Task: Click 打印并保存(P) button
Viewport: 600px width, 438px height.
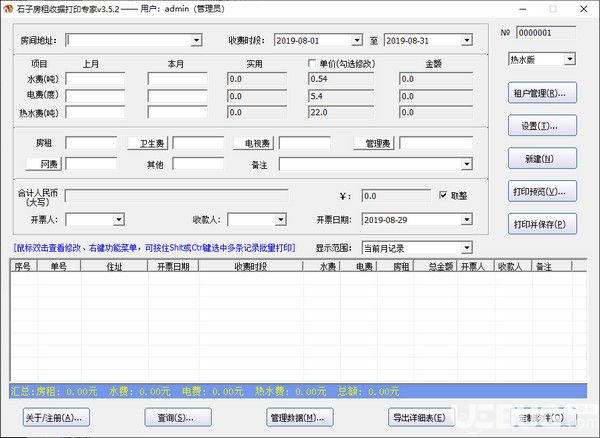Action: (542, 224)
